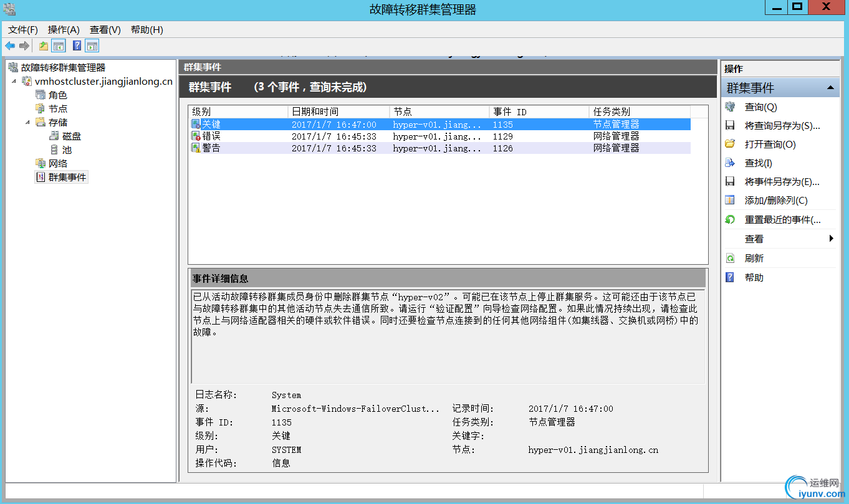Sort by the 事件 ID column header
Viewport: 849px width, 504px height.
[x=539, y=112]
